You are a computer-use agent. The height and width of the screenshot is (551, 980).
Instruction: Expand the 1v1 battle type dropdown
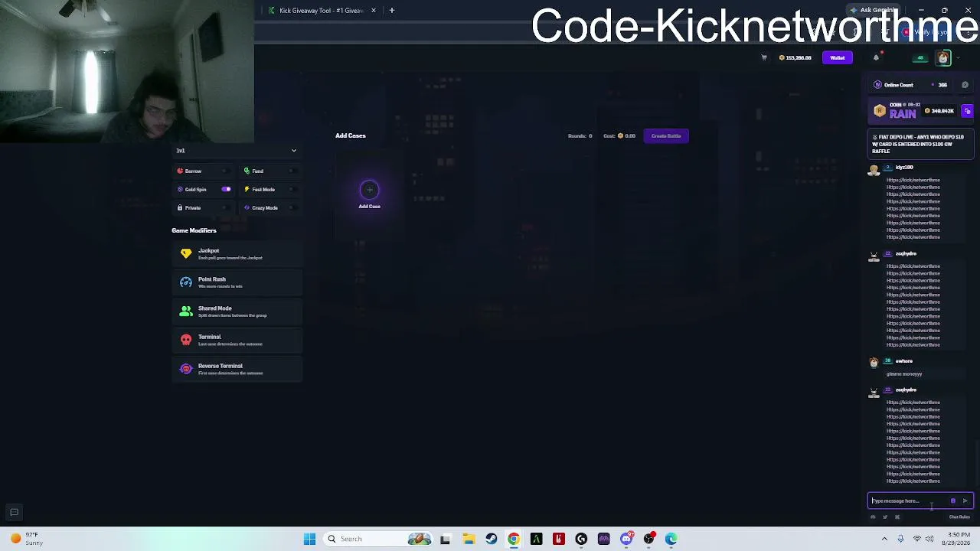[x=236, y=151]
